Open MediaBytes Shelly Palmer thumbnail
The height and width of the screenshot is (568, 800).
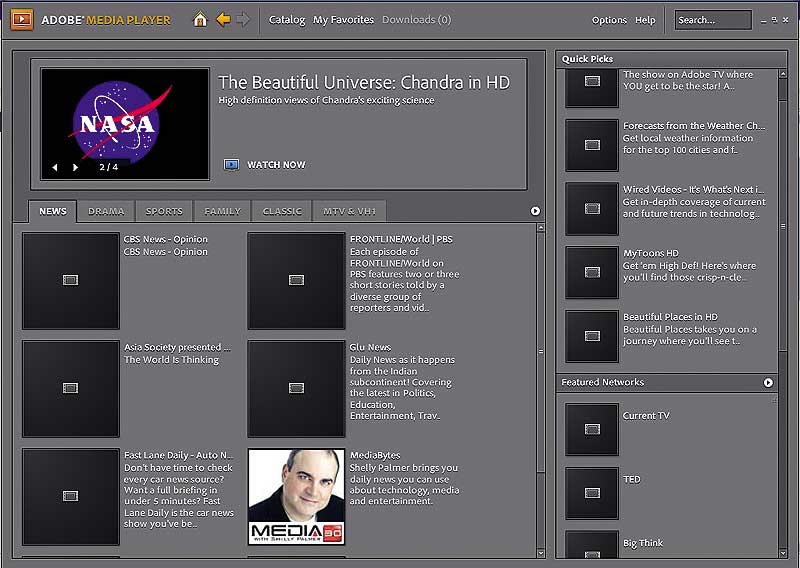tap(296, 497)
